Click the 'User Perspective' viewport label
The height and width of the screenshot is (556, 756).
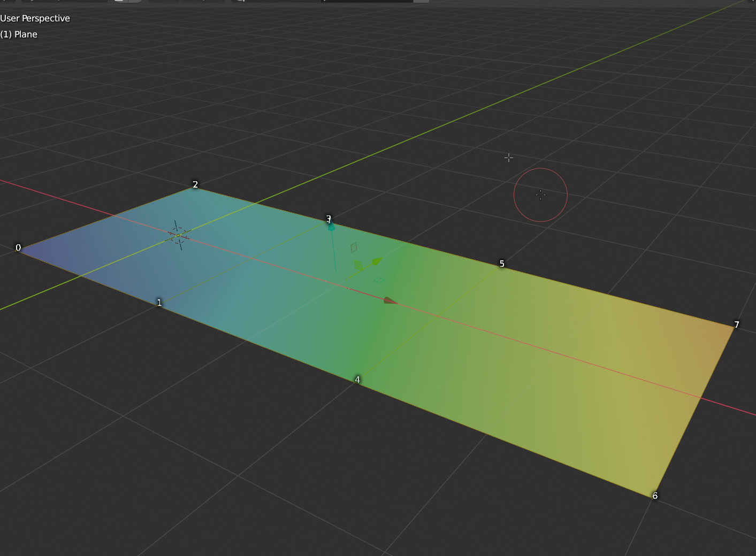click(35, 18)
